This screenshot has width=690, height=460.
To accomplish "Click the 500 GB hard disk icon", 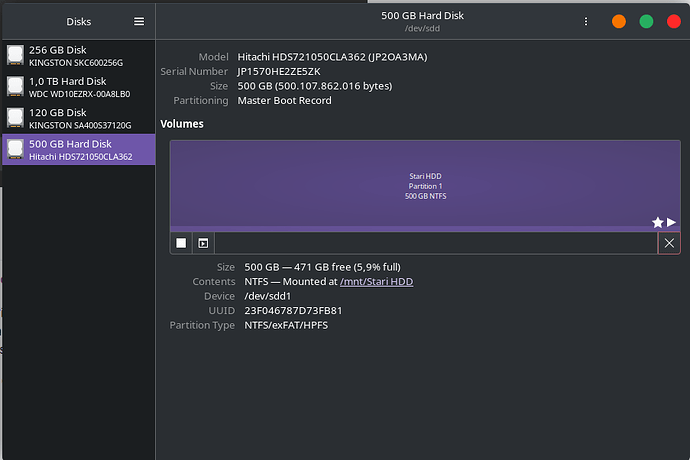I will click(x=16, y=150).
